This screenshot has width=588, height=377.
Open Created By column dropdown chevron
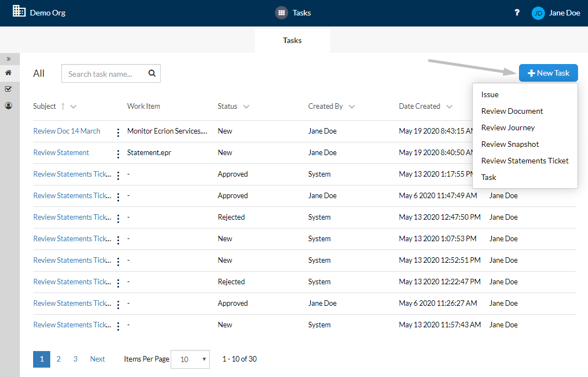352,107
